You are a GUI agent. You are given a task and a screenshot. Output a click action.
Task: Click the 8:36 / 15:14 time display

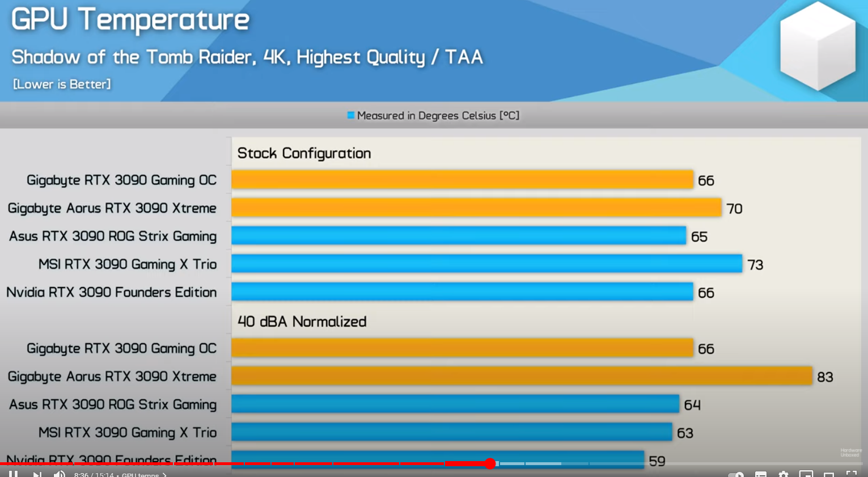[94, 475]
